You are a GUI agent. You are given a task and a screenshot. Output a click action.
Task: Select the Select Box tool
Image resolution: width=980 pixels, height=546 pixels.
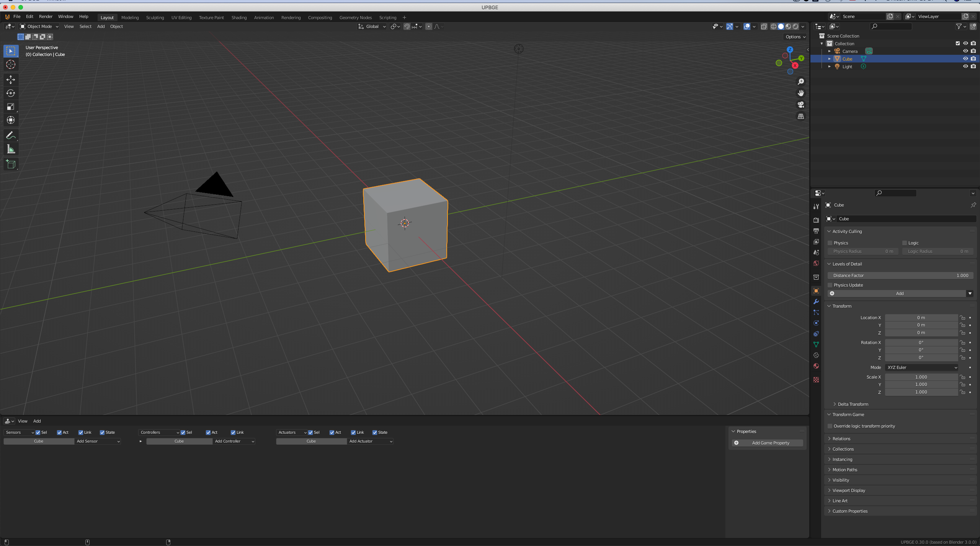[x=11, y=51]
